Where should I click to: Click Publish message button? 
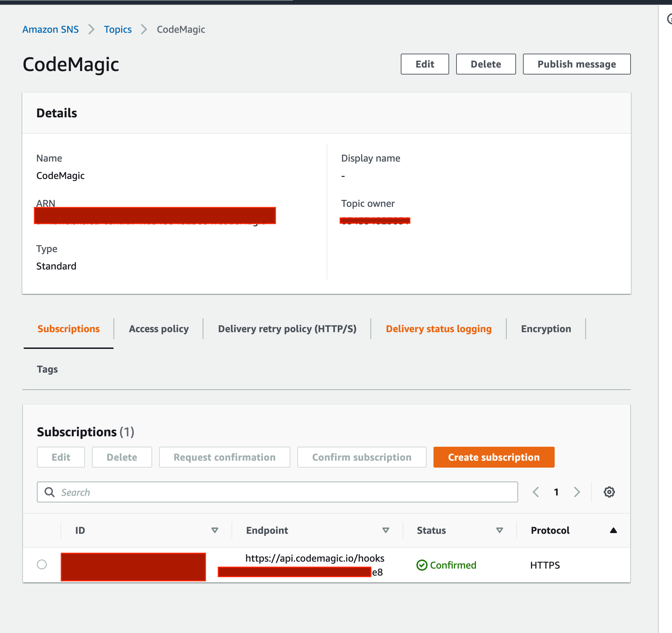[x=577, y=64]
